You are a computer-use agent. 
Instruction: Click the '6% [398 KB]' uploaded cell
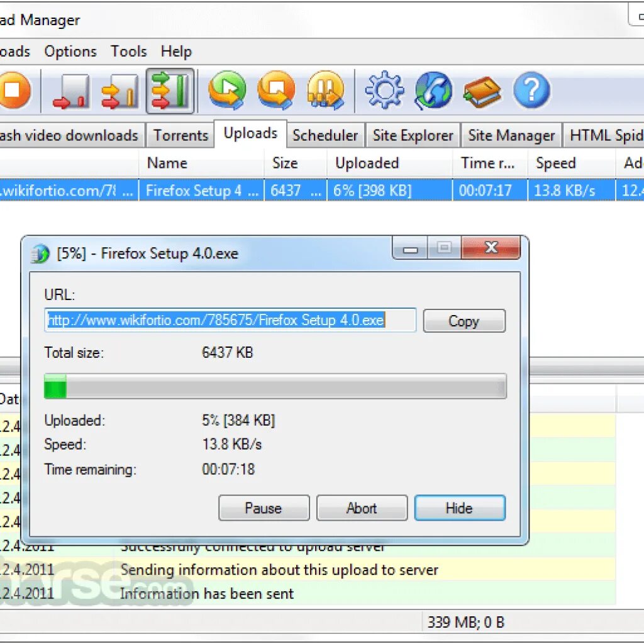(389, 191)
